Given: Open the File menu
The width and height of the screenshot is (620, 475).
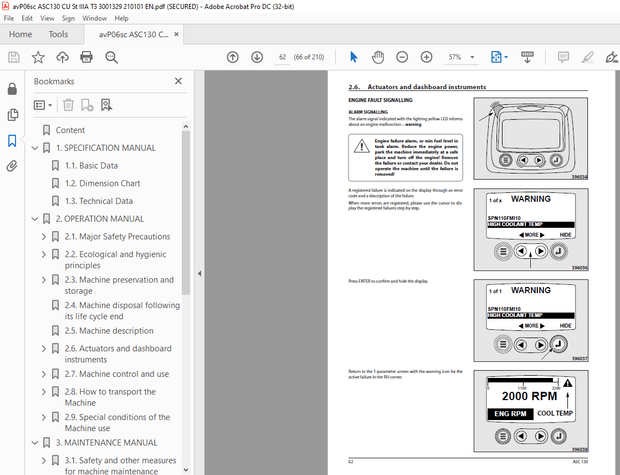Looking at the screenshot, I should click(x=9, y=18).
